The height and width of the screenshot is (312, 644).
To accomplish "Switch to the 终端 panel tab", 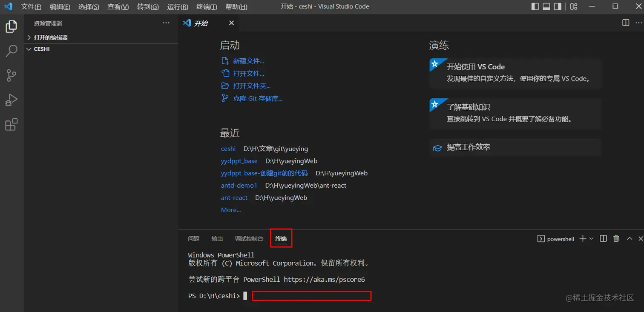I will point(281,239).
